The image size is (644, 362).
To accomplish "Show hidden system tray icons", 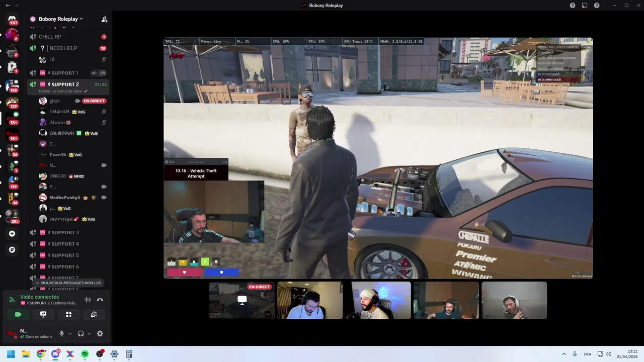I will pyautogui.click(x=564, y=354).
